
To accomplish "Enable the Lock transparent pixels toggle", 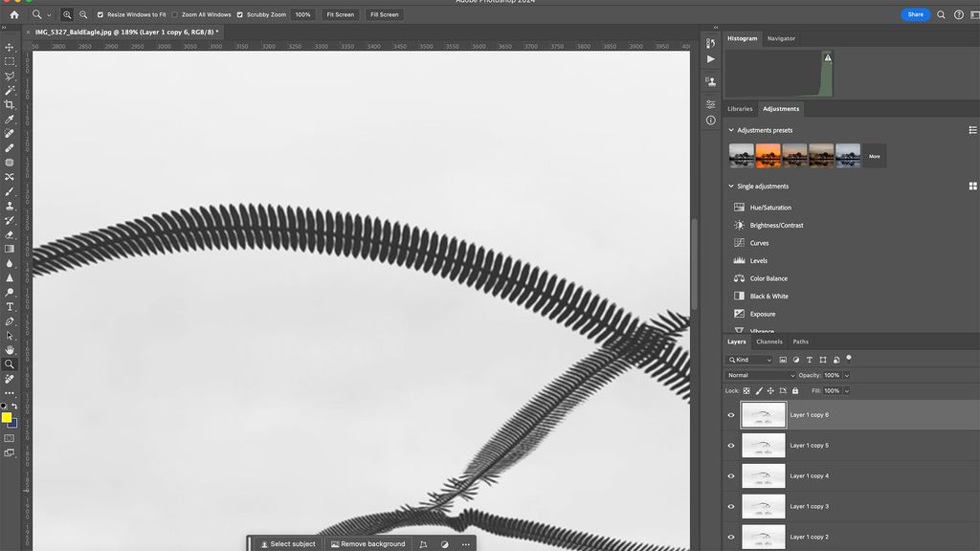I will click(x=746, y=390).
